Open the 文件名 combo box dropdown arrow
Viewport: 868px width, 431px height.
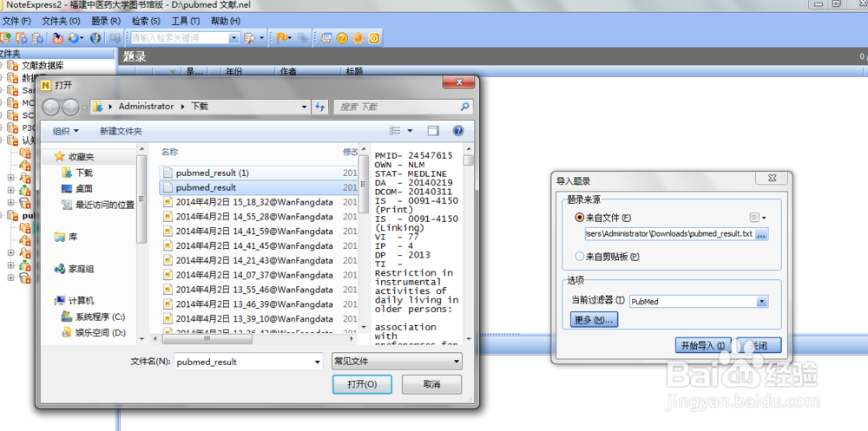point(317,362)
